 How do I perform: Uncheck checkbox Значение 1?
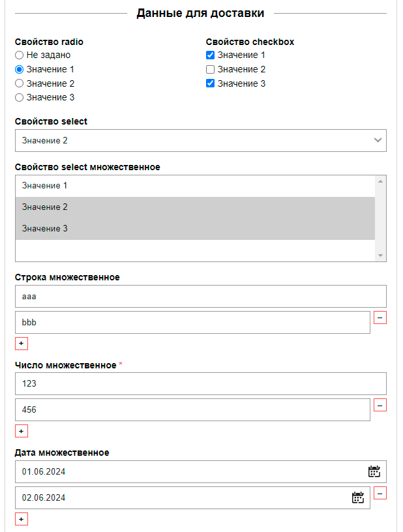tap(210, 55)
